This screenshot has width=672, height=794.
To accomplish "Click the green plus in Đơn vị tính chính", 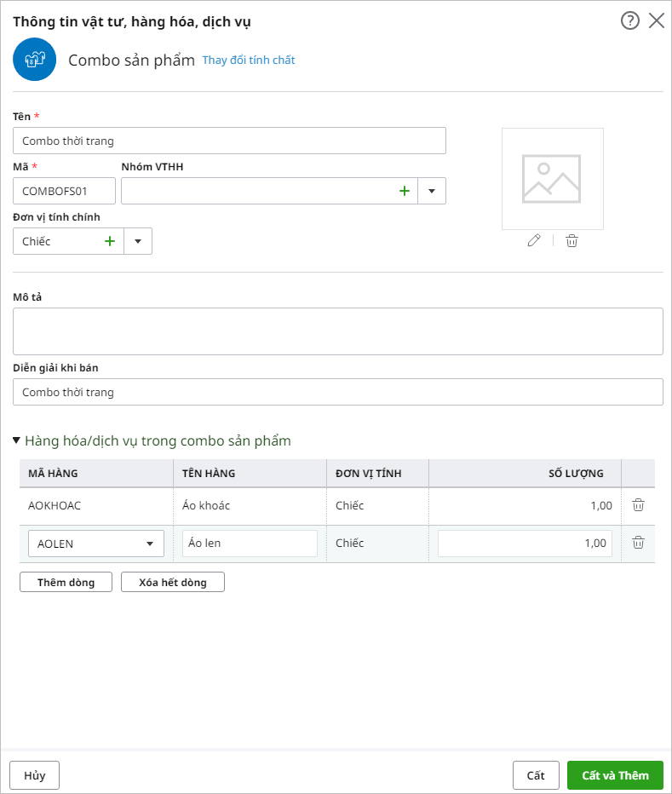I will pos(110,241).
